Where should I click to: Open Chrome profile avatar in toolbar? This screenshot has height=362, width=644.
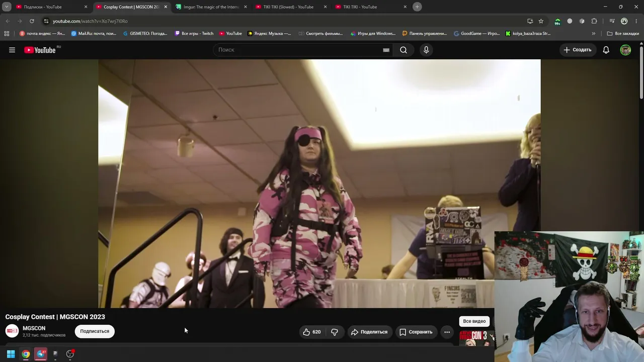coord(624,21)
